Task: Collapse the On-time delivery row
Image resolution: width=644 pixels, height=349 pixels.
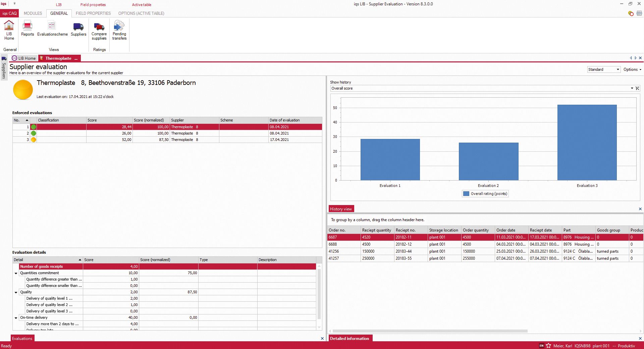Action: (16, 318)
